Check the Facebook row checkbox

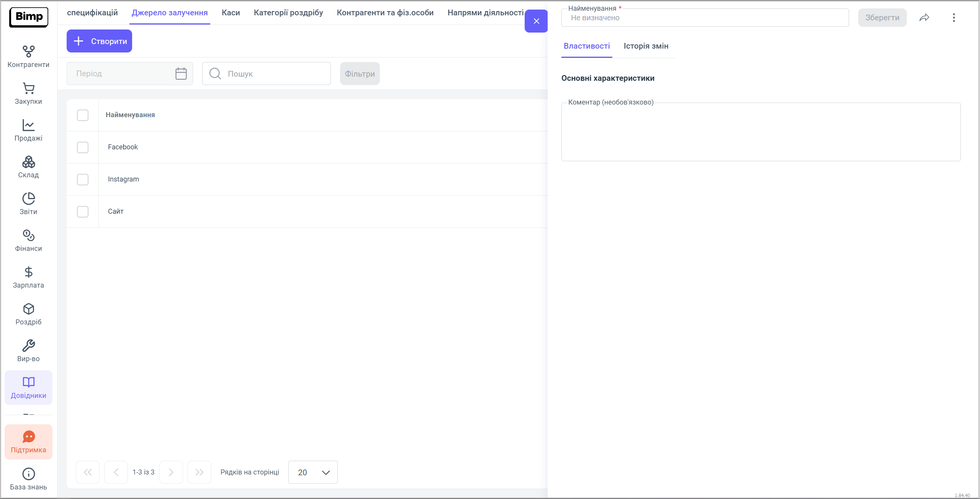[83, 147]
